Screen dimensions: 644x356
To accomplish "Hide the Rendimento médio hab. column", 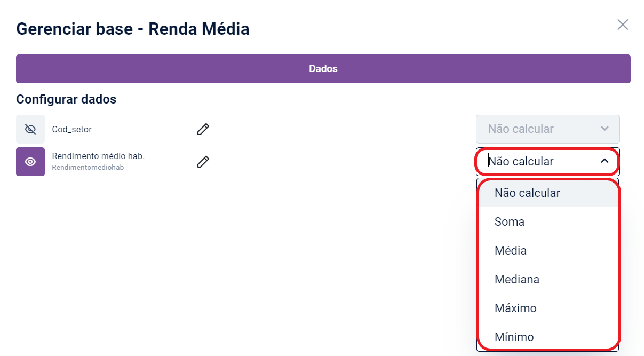I will click(x=30, y=162).
